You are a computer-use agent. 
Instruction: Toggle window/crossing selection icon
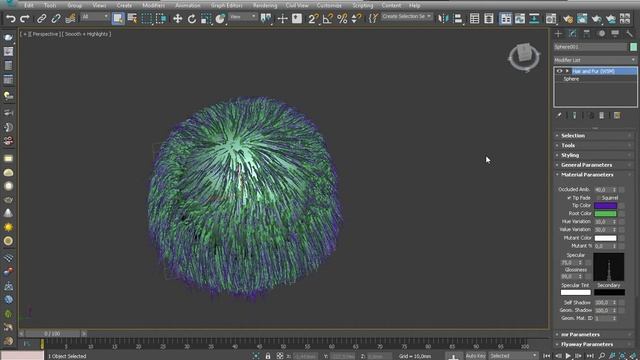pos(161,19)
